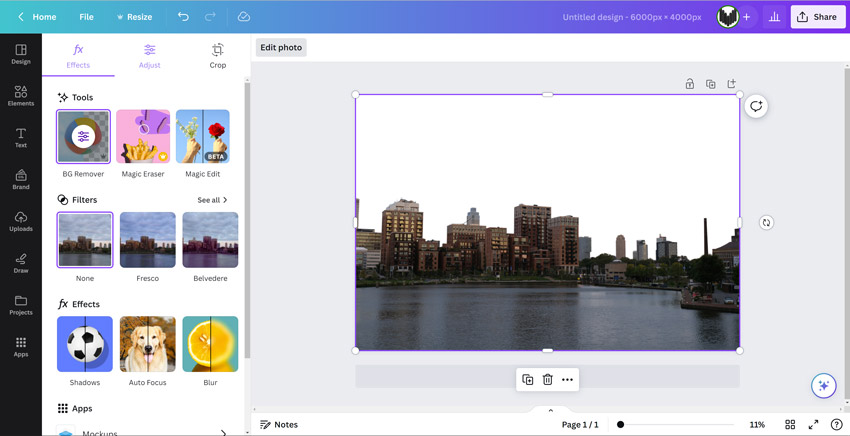Click the Untitled design title field
Screen dimensions: 850x436
coord(632,17)
